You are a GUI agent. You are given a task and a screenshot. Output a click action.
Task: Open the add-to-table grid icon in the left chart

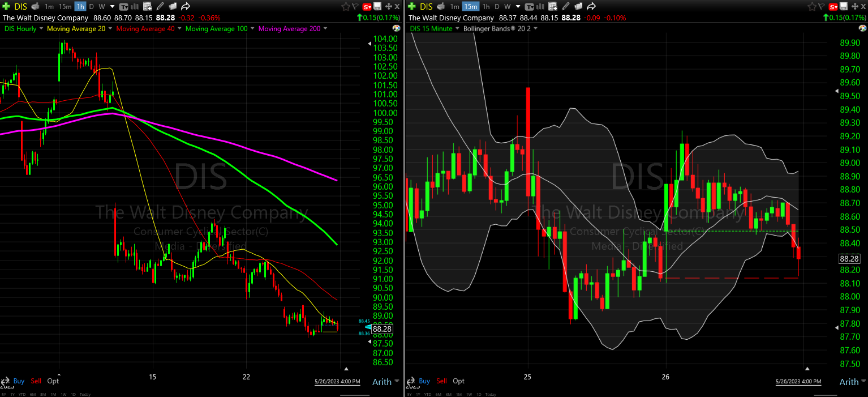tap(147, 7)
